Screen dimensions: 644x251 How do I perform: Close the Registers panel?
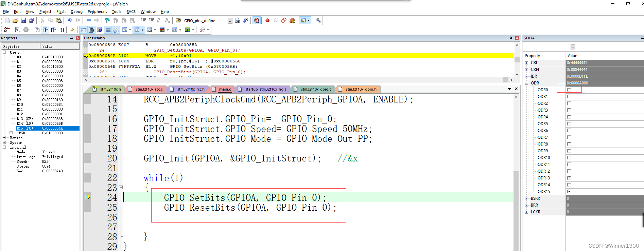(78, 38)
